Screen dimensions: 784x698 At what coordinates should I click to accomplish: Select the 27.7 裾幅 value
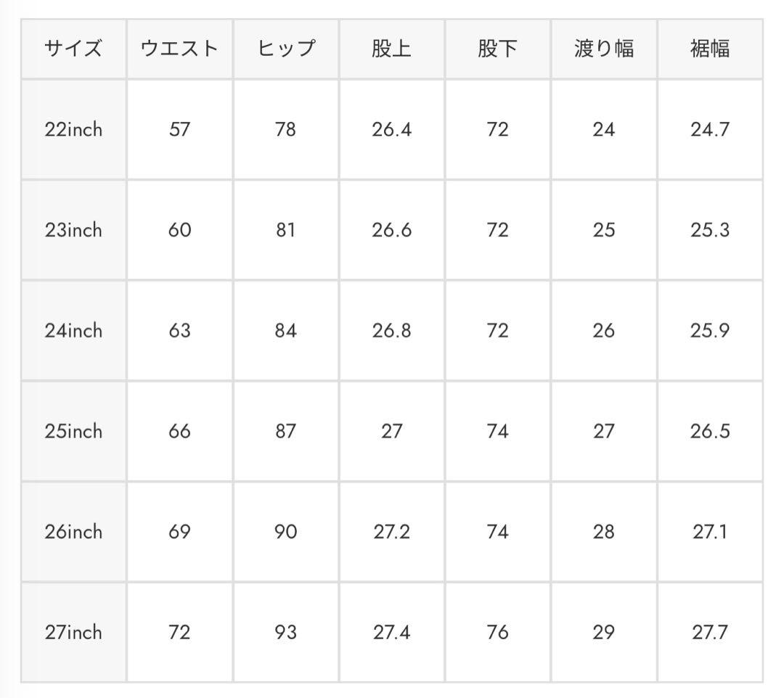(x=709, y=632)
